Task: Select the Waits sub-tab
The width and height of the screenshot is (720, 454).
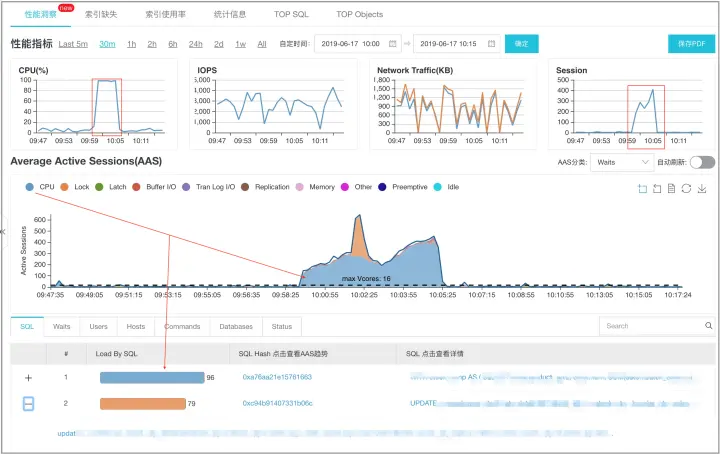Action: click(x=62, y=326)
